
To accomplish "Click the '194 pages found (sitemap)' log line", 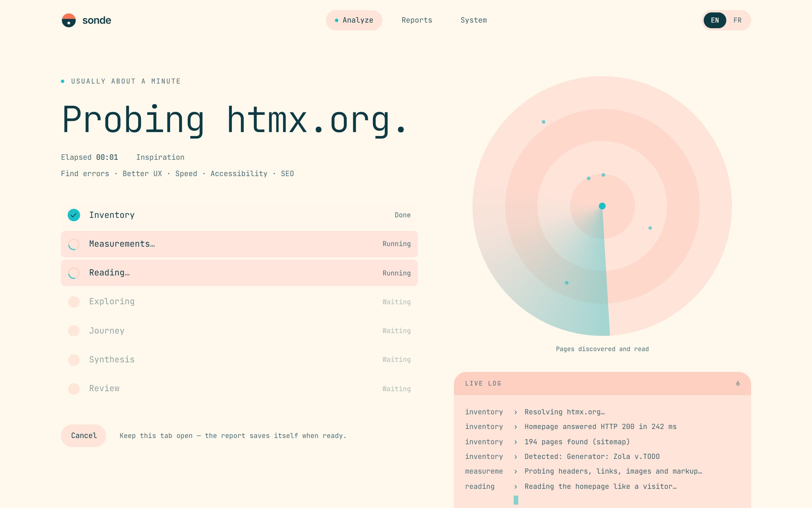I will tap(577, 442).
